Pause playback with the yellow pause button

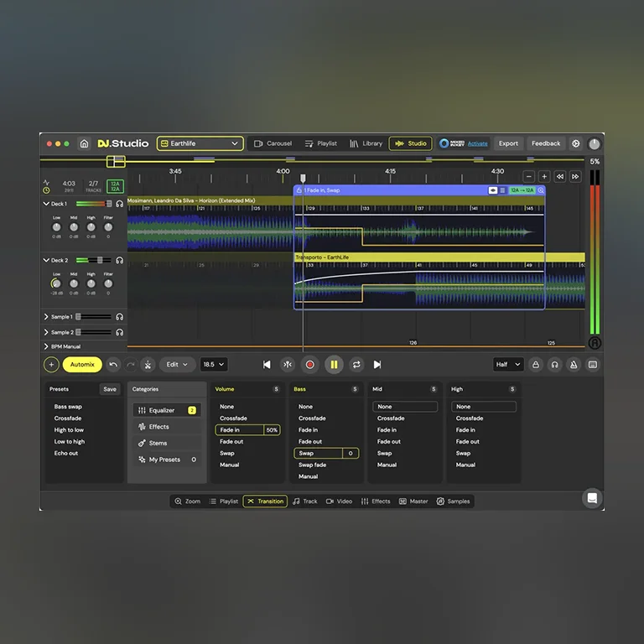point(334,365)
